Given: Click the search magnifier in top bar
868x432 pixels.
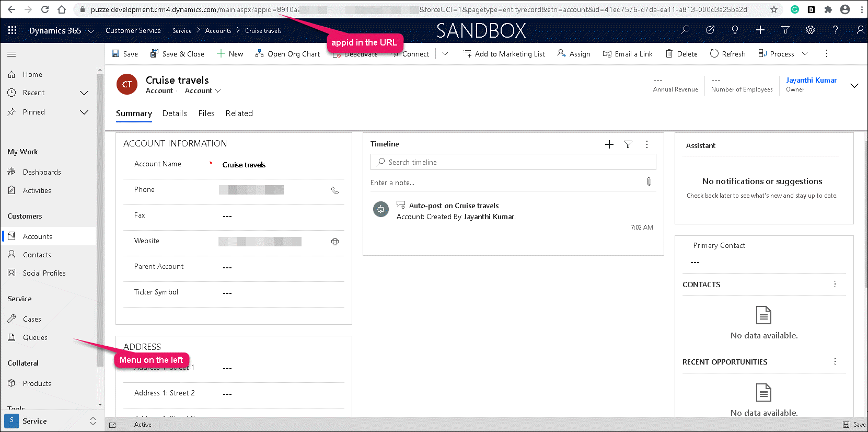Looking at the screenshot, I should click(x=685, y=30).
